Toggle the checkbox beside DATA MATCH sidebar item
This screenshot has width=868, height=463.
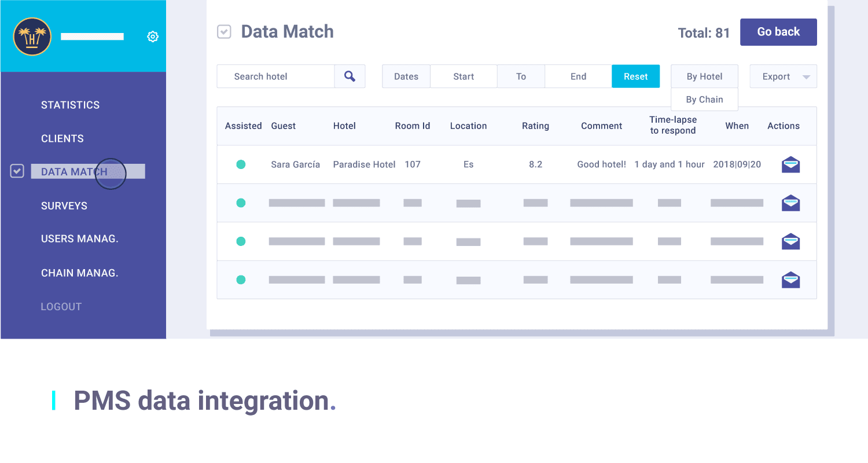(x=17, y=171)
